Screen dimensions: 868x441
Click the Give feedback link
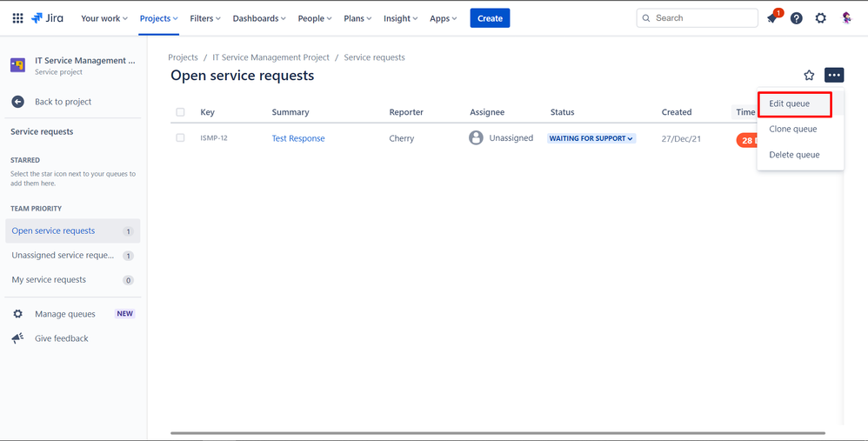pos(62,338)
